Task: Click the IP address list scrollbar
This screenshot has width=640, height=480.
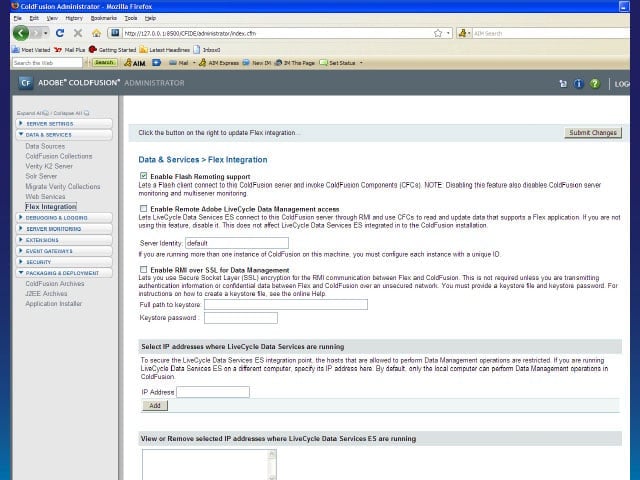Action: click(272, 465)
